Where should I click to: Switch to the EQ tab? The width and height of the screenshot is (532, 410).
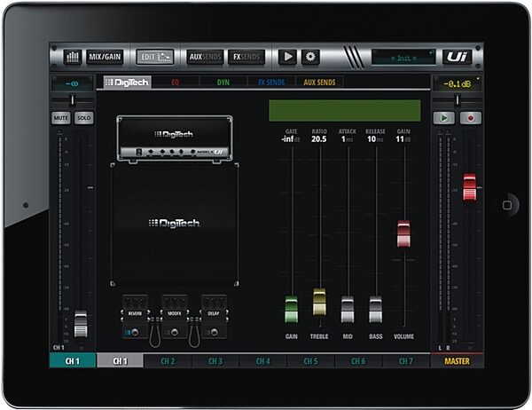tap(175, 83)
